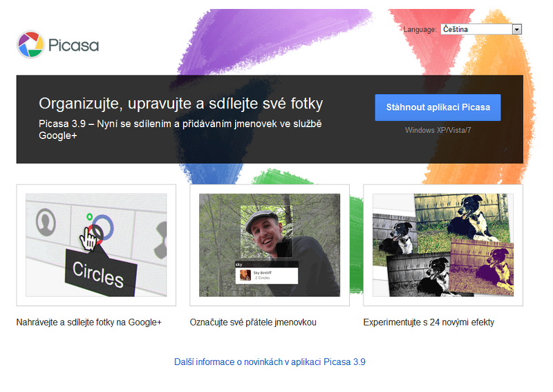Click the Windows XP/Vista/7 text
The width and height of the screenshot is (553, 392).
tap(438, 130)
